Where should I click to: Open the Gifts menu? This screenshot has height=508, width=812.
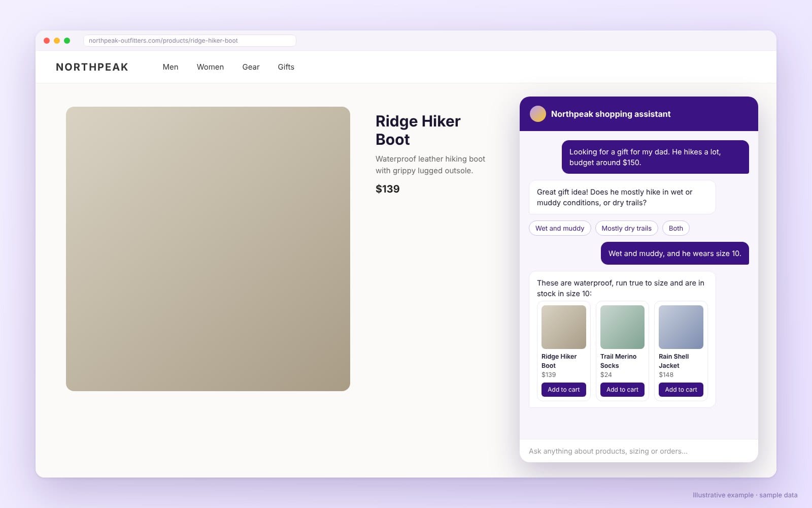286,67
